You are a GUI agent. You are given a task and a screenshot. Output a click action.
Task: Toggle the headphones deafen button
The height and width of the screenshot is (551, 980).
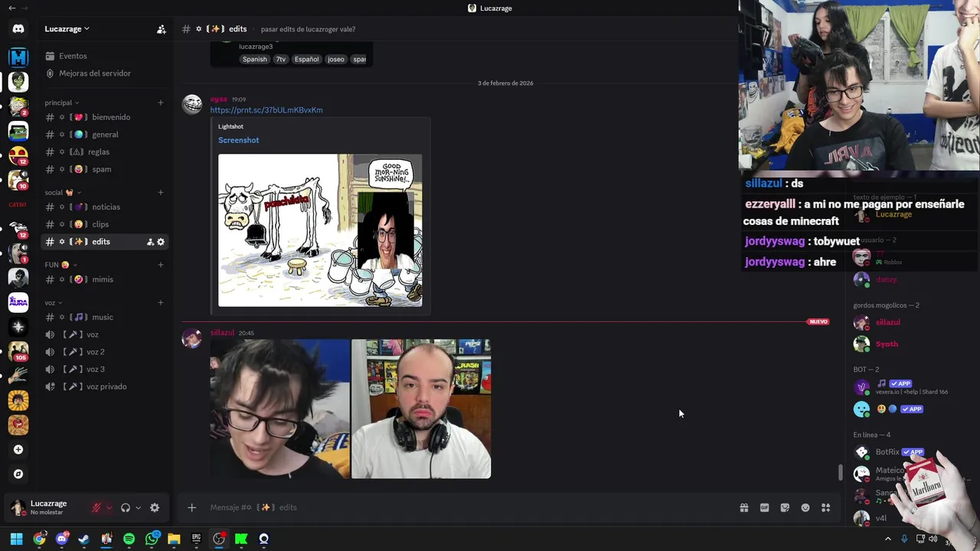coord(126,507)
